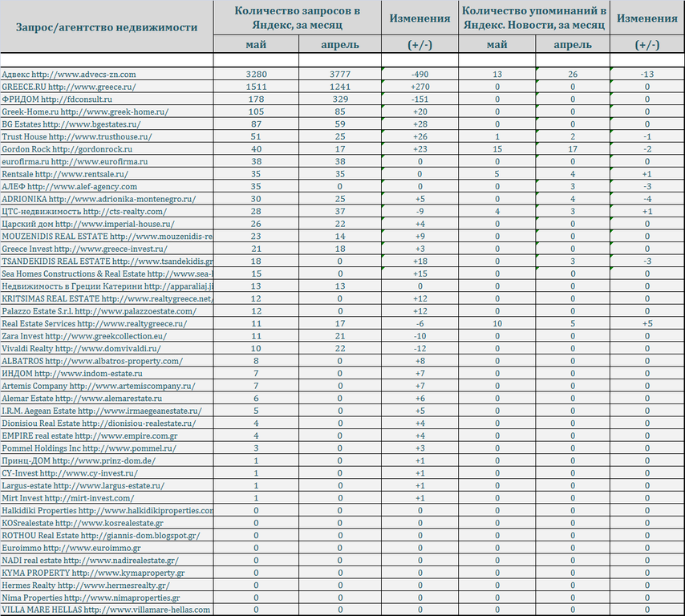Image resolution: width=685 pixels, height=616 pixels.
Task: Select the 'Количество упоминаний в Яндекс. Новости' header
Action: (534, 18)
